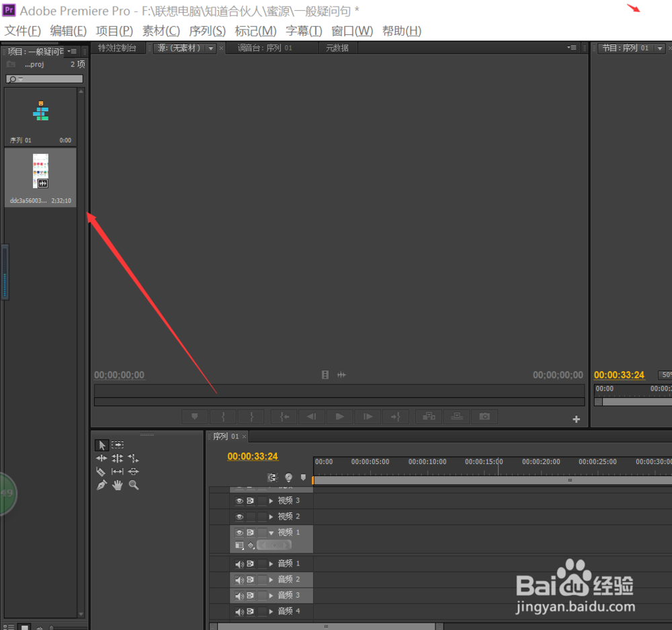Click Mark Out in source monitor
Screen dimensions: 672x630
coord(251,416)
